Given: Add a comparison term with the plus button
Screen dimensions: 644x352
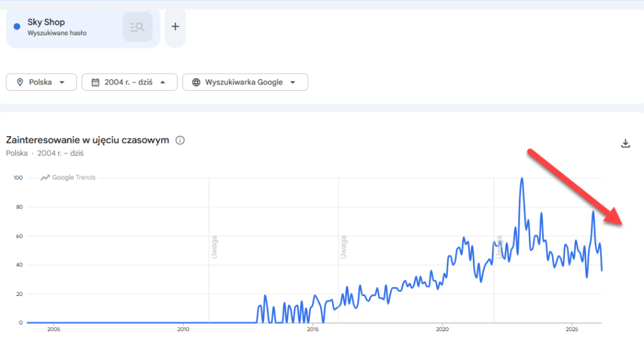Looking at the screenshot, I should click(x=175, y=26).
